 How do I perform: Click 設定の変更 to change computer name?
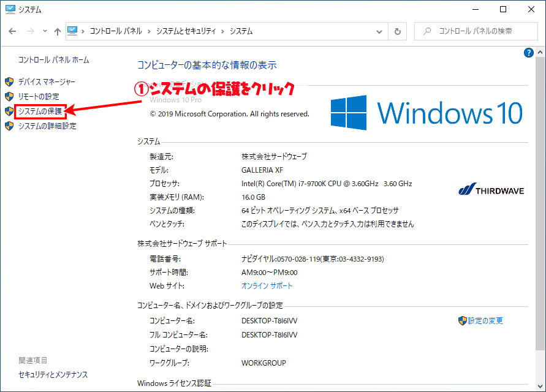[x=485, y=320]
